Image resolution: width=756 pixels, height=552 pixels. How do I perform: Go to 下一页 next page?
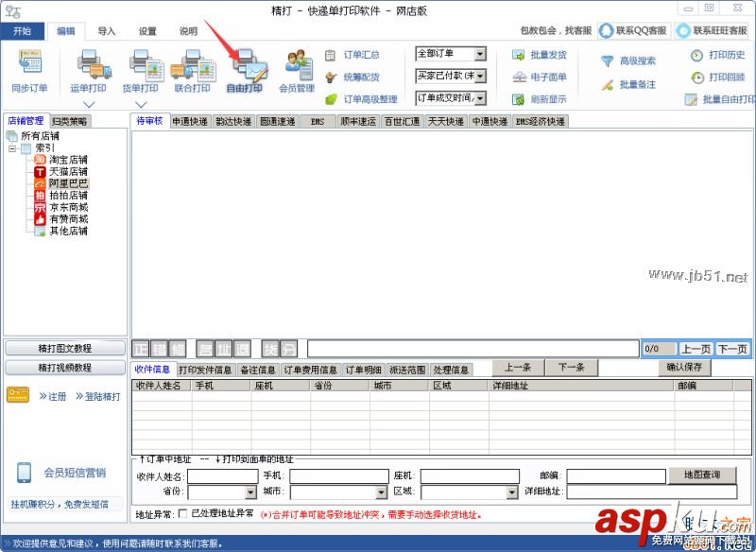pos(731,349)
